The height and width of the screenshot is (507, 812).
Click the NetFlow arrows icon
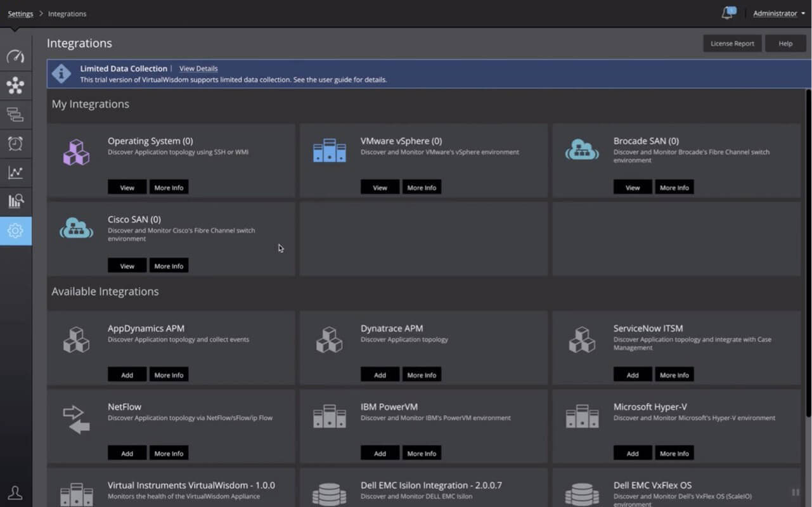click(x=76, y=420)
